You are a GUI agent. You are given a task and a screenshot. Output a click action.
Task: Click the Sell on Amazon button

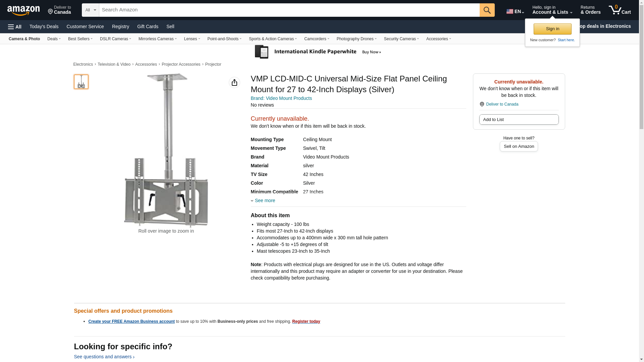[x=519, y=146]
